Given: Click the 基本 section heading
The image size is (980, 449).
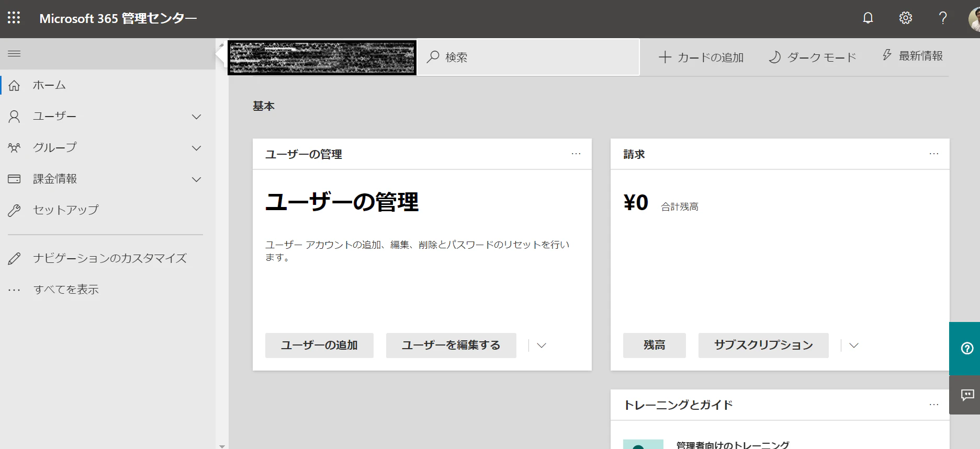Looking at the screenshot, I should pyautogui.click(x=264, y=106).
